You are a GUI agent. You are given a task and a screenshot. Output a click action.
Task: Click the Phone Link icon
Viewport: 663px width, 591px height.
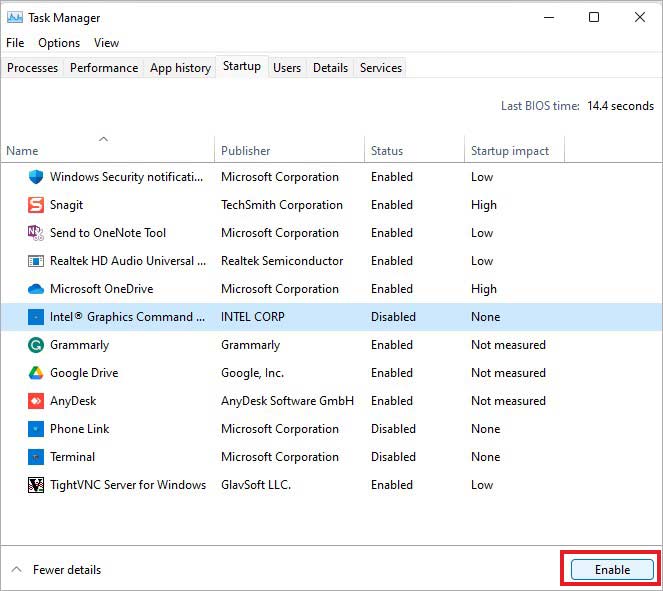pyautogui.click(x=36, y=429)
